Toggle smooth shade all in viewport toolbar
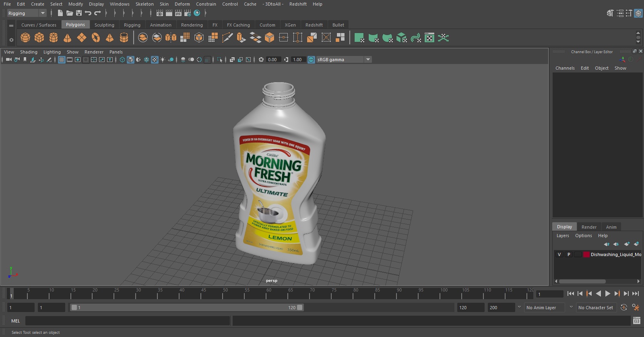This screenshot has height=337, width=644. (130, 60)
